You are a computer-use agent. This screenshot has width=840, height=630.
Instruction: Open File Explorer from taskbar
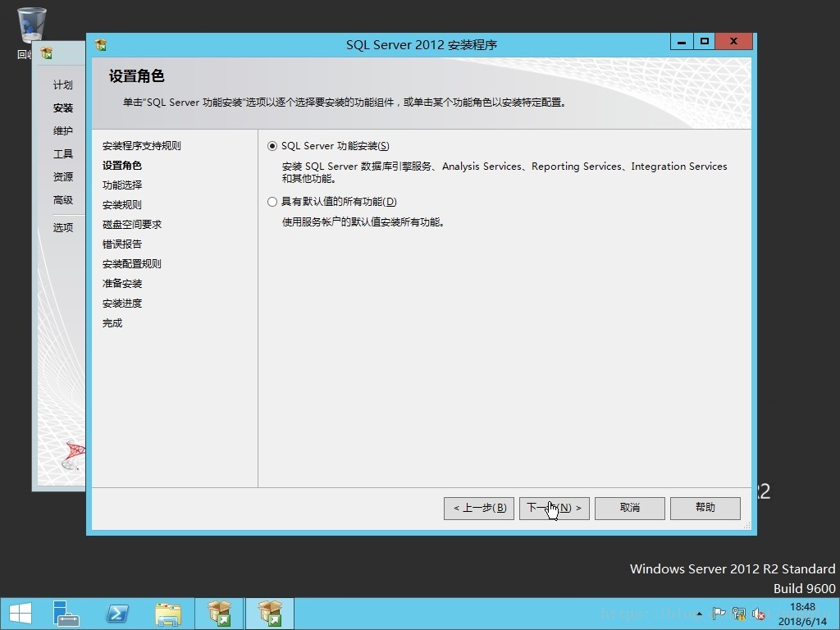tap(168, 614)
